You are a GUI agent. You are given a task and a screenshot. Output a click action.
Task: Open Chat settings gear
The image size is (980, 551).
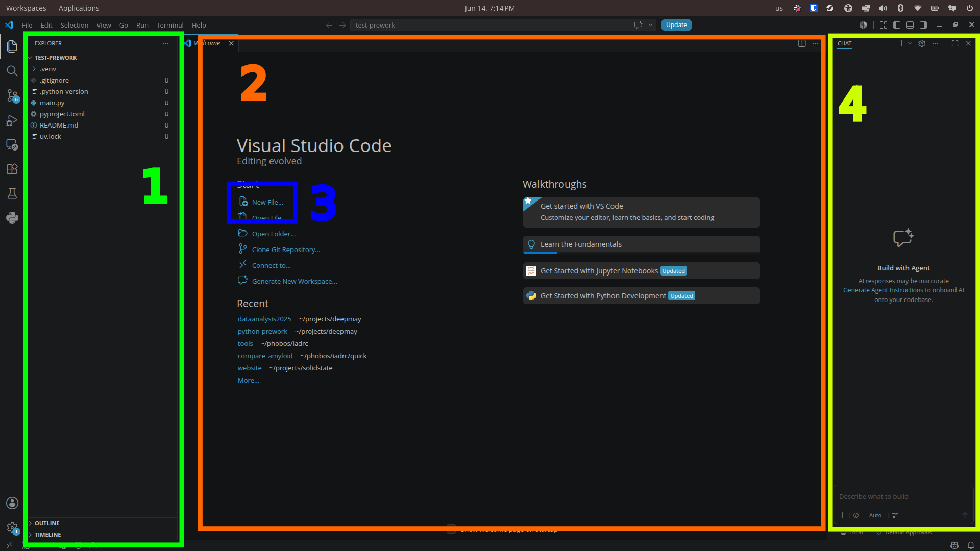922,43
